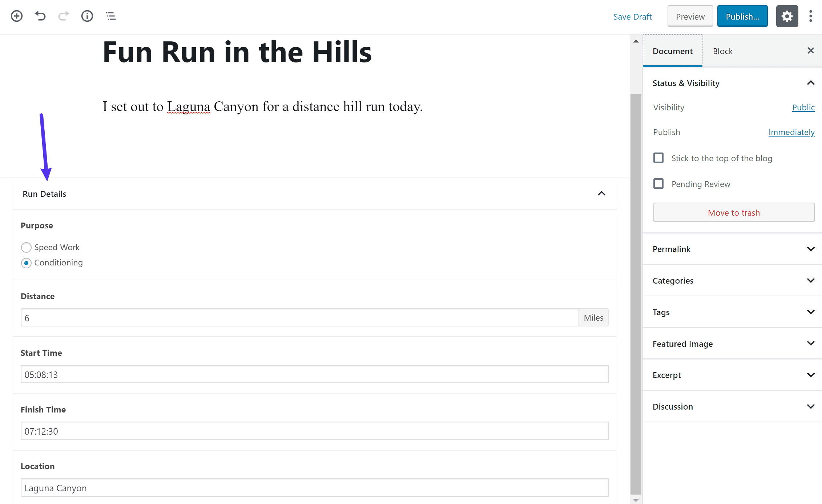This screenshot has width=822, height=504.
Task: Open the info/help icon panel
Action: pos(88,16)
